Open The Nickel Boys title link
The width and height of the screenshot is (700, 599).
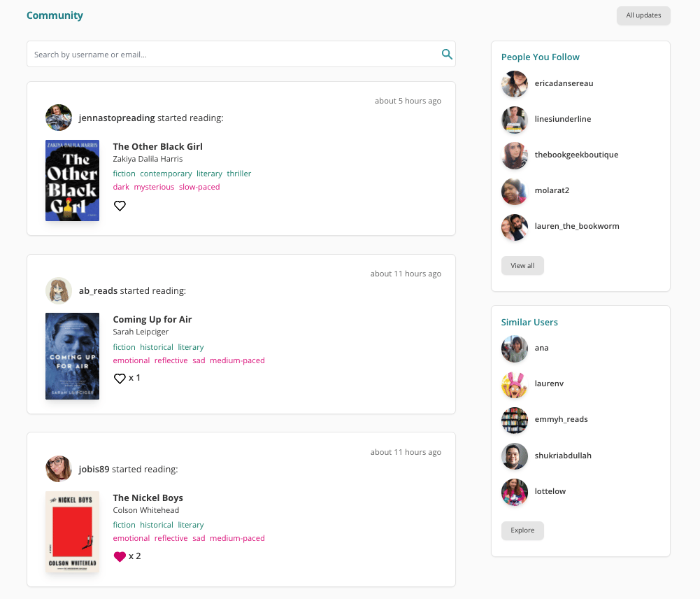coord(148,498)
